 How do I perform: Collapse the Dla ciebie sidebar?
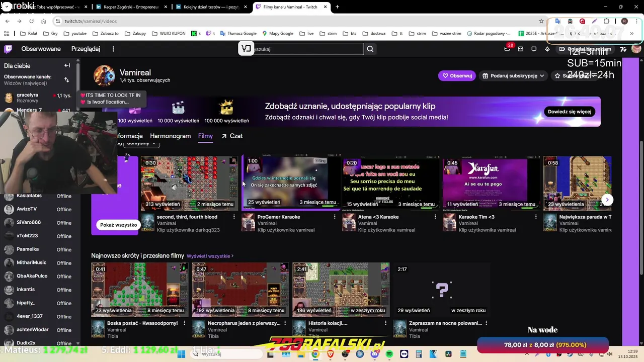[67, 65]
